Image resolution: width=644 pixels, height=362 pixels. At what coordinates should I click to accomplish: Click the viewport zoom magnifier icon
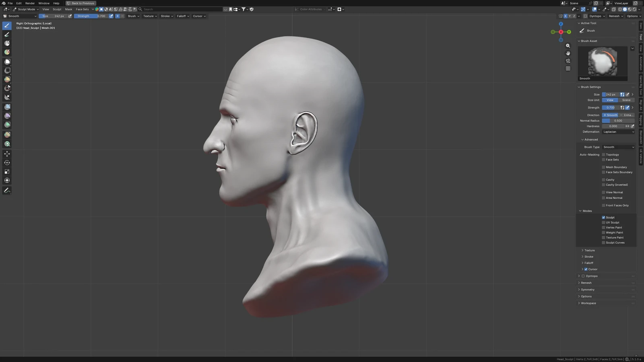click(568, 46)
